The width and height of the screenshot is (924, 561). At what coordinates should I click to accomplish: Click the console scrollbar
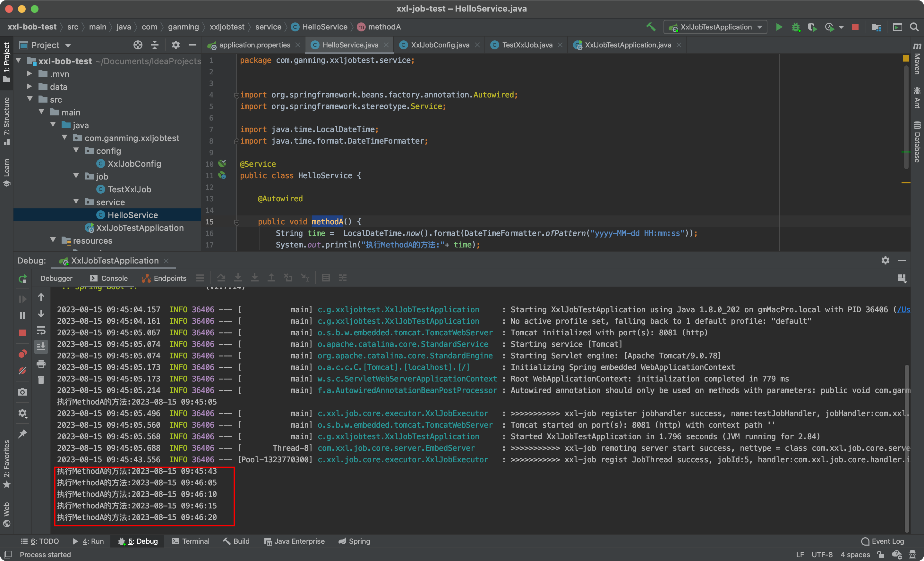point(906,448)
